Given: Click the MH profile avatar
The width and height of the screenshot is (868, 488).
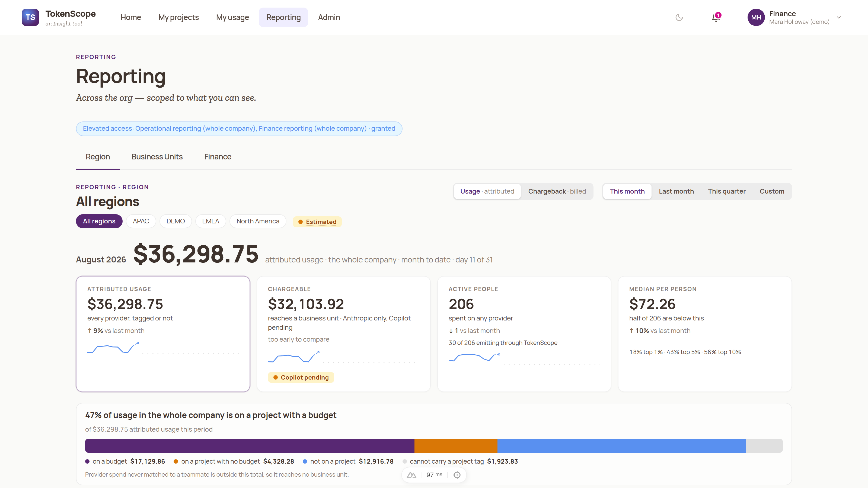Looking at the screenshot, I should click(756, 18).
